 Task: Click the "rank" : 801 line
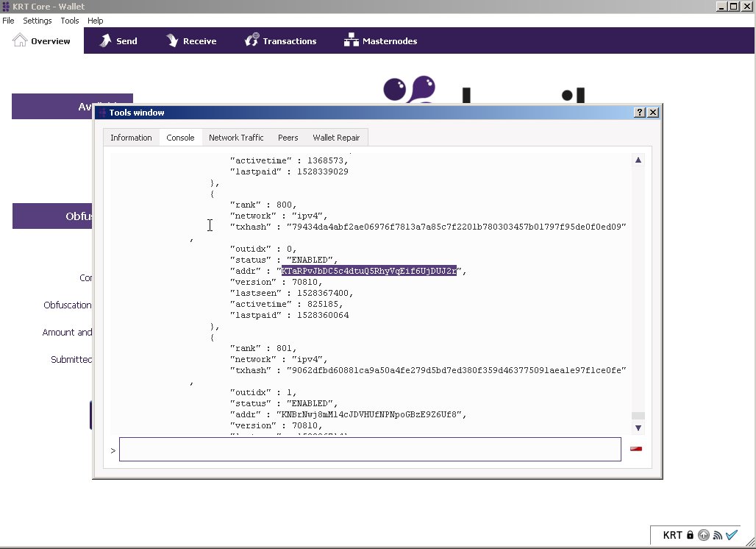click(263, 348)
